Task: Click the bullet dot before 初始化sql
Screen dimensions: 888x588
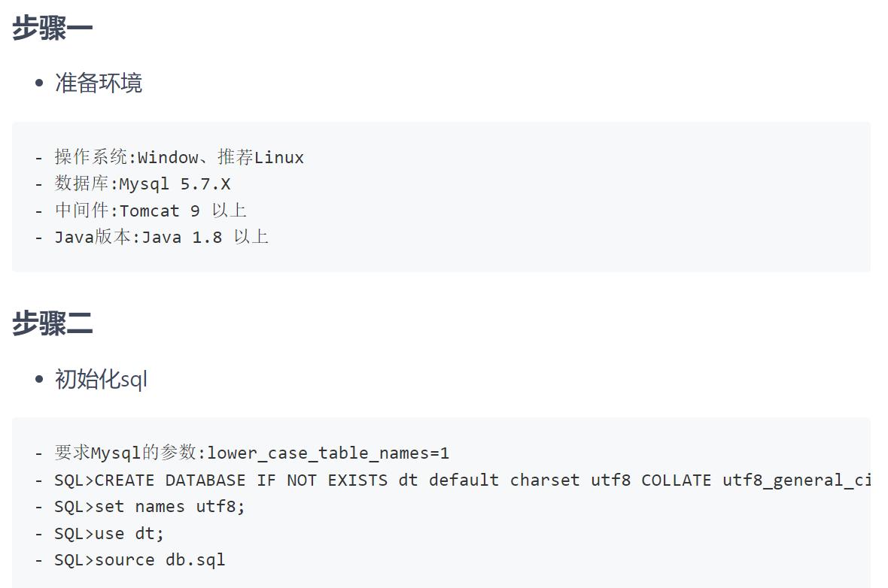Action: pyautogui.click(x=39, y=380)
